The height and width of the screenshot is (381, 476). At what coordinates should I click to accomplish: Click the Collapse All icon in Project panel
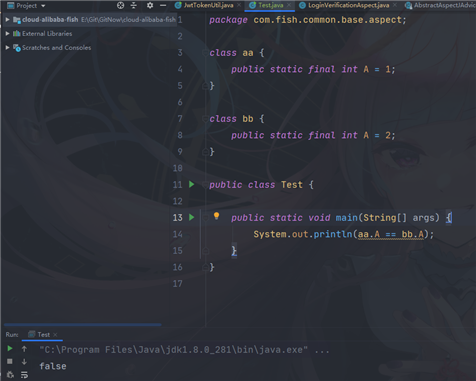pyautogui.click(x=134, y=5)
